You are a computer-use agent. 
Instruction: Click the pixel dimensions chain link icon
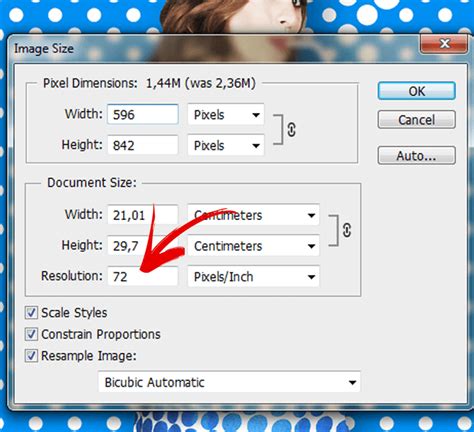(291, 130)
